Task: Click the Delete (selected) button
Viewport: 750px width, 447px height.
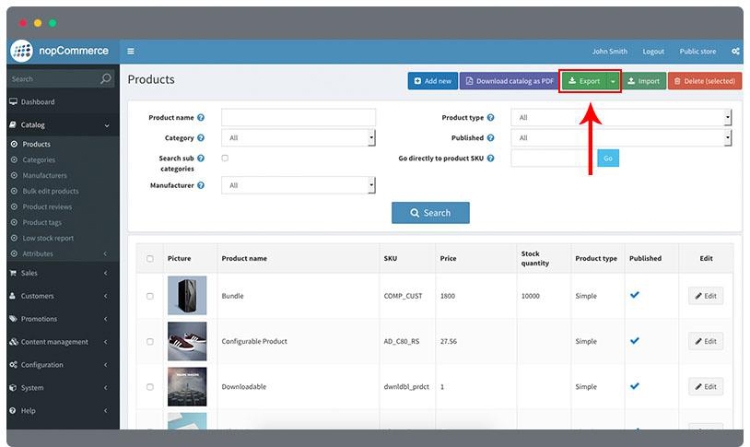Action: pyautogui.click(x=705, y=81)
